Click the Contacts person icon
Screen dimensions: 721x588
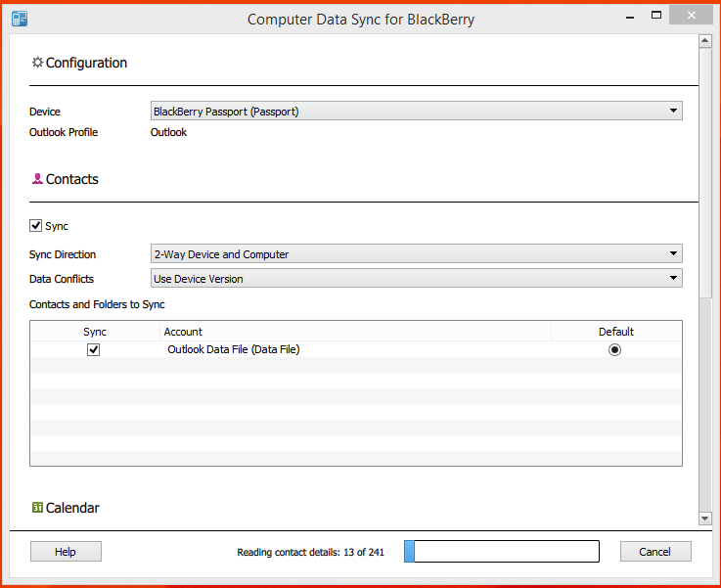(37, 178)
